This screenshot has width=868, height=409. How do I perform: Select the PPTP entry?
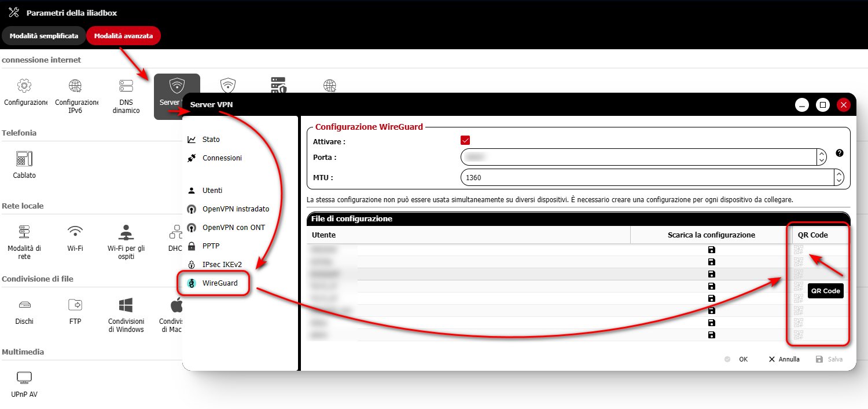[x=211, y=246]
